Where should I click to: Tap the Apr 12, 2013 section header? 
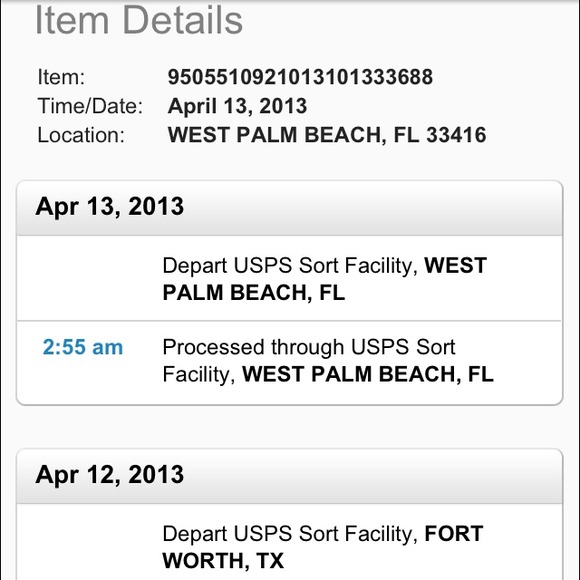coord(290,476)
